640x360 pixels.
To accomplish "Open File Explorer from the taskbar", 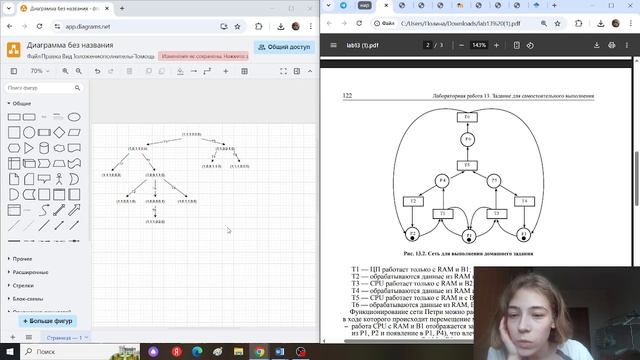I will pyautogui.click(x=238, y=351).
